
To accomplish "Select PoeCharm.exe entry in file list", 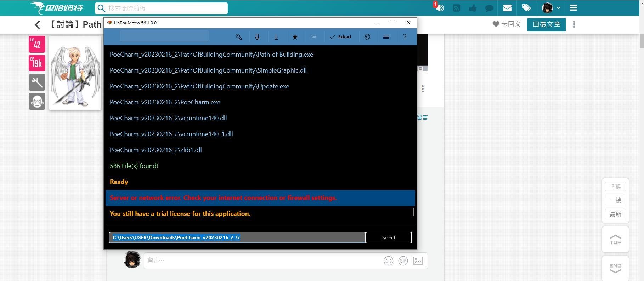I will [x=165, y=102].
